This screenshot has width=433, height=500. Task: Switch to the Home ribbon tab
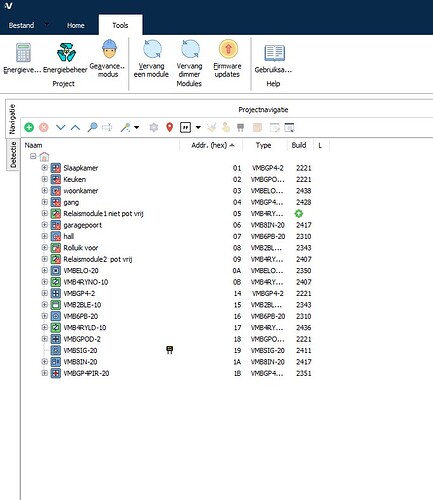pyautogui.click(x=76, y=25)
